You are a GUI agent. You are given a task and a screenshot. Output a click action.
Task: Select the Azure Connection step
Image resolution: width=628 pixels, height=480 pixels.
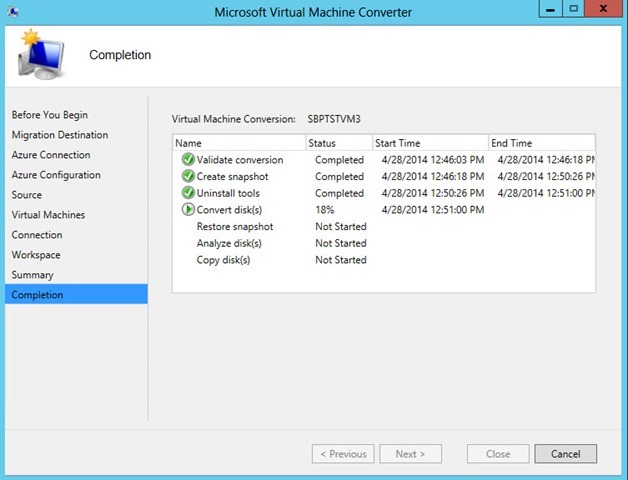(51, 155)
